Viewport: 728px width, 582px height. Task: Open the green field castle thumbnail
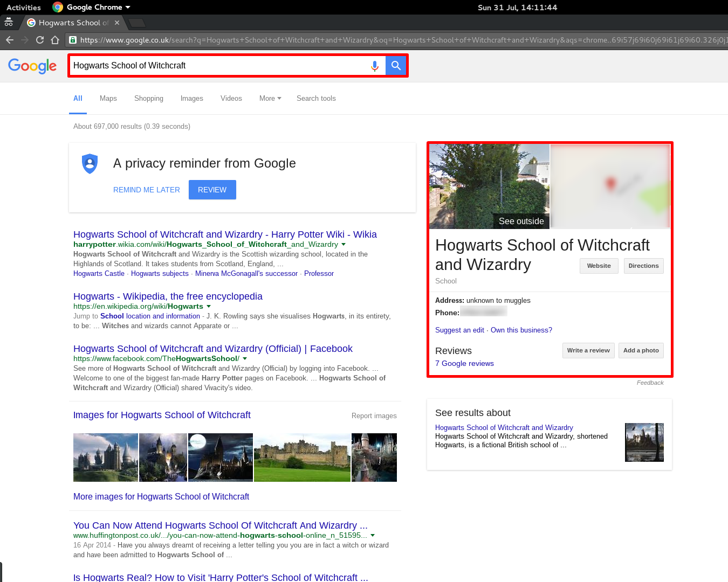[302, 458]
